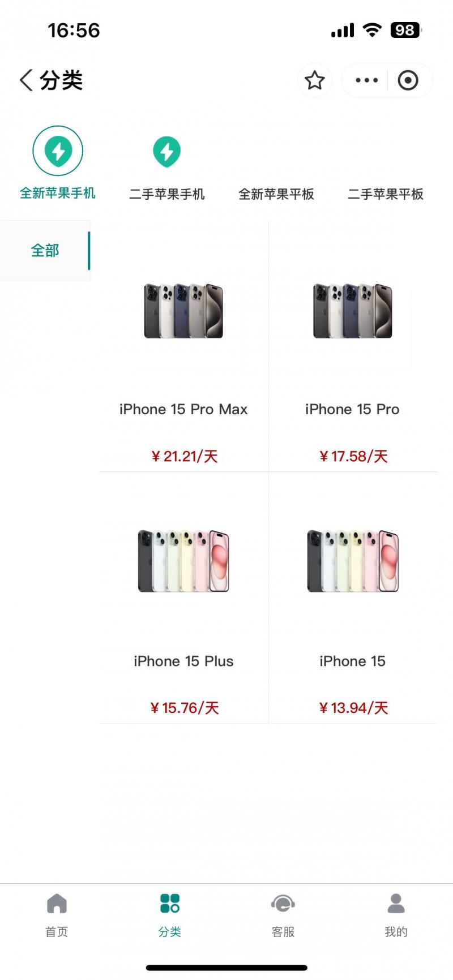Tap the ¥21.21/天 price
Screen dimensions: 453x980
[185, 456]
